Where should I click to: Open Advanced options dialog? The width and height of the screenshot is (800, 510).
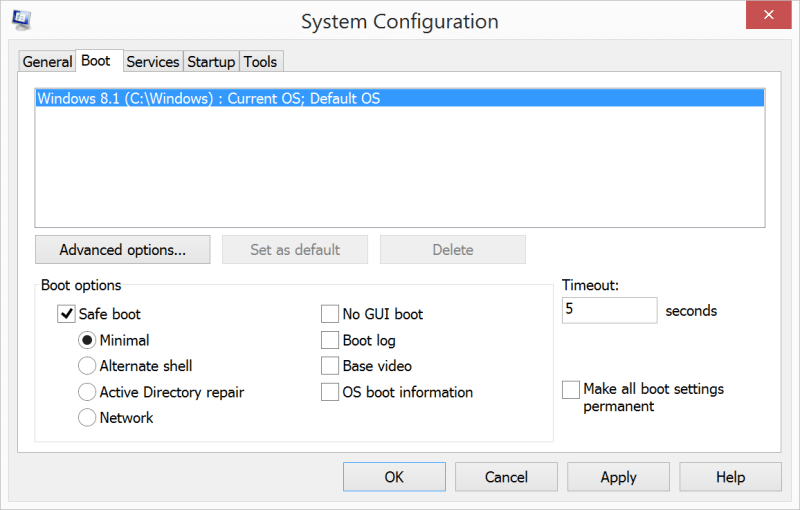coord(122,249)
